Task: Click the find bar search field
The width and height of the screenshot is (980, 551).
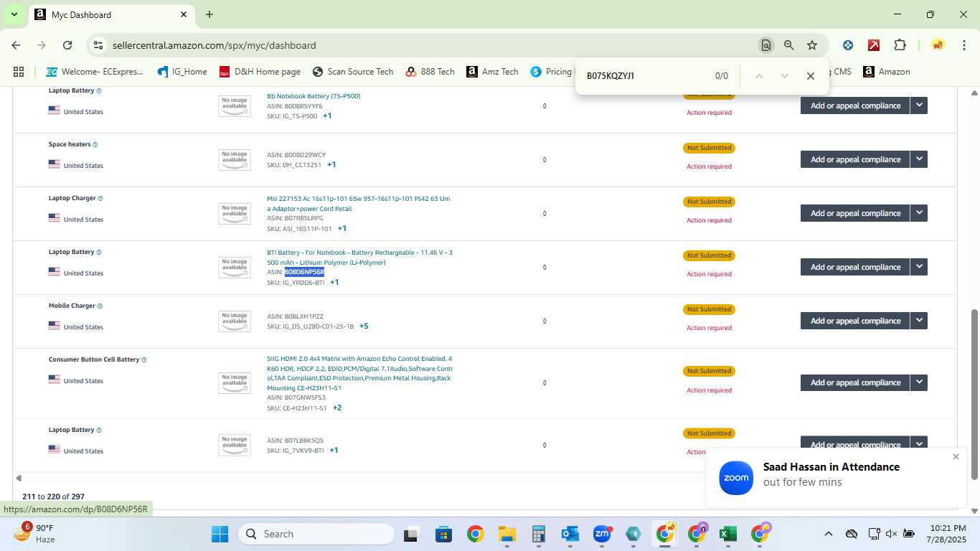Action: (646, 76)
